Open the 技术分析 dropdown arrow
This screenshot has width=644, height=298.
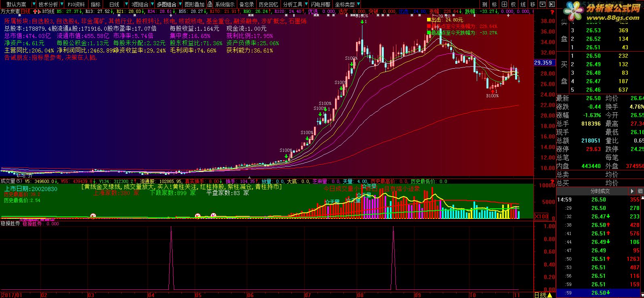(61, 4)
